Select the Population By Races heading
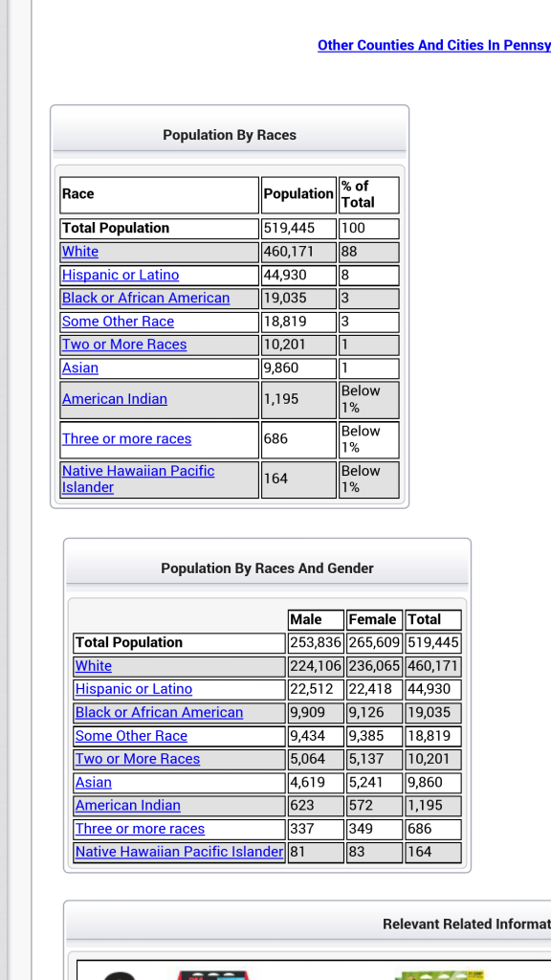 click(230, 135)
